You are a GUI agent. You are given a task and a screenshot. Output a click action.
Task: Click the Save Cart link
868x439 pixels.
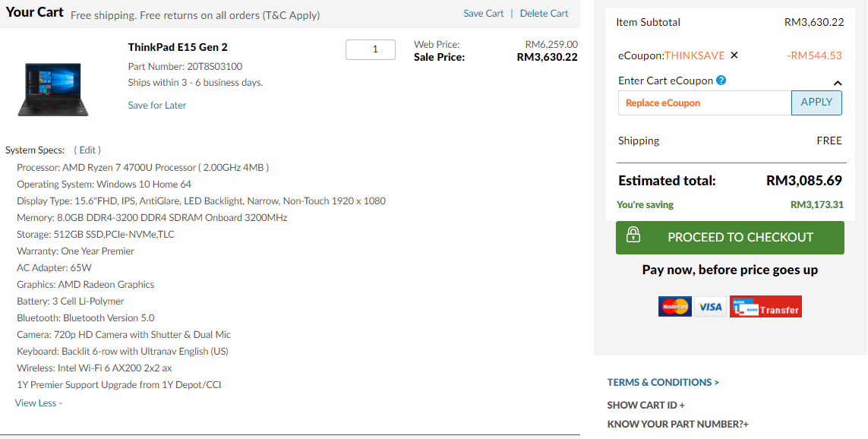pyautogui.click(x=483, y=14)
